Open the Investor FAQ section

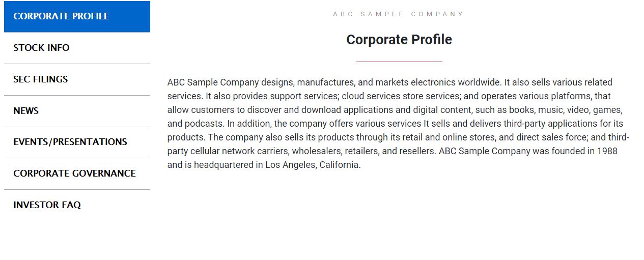tap(47, 205)
